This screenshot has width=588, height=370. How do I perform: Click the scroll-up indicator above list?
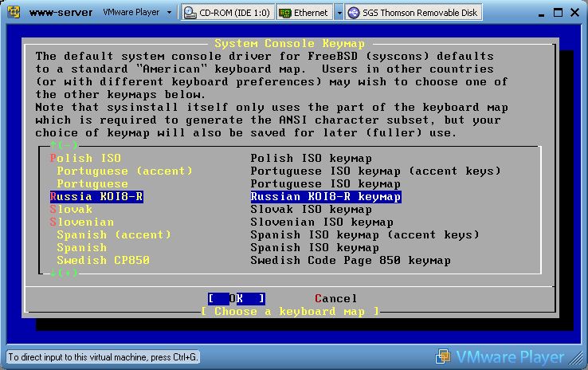click(64, 145)
